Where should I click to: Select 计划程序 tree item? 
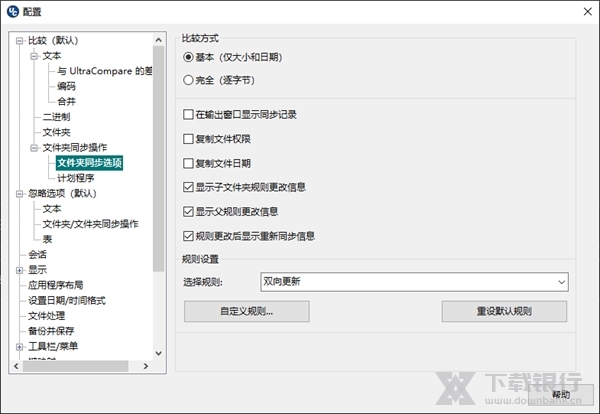pos(75,178)
